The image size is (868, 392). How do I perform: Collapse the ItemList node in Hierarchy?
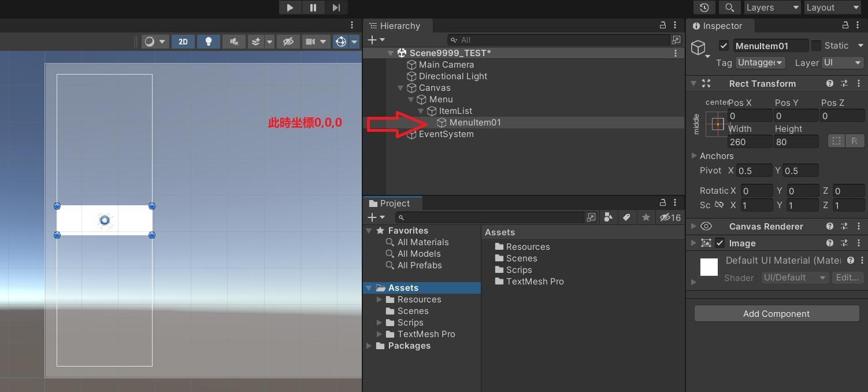pos(420,111)
